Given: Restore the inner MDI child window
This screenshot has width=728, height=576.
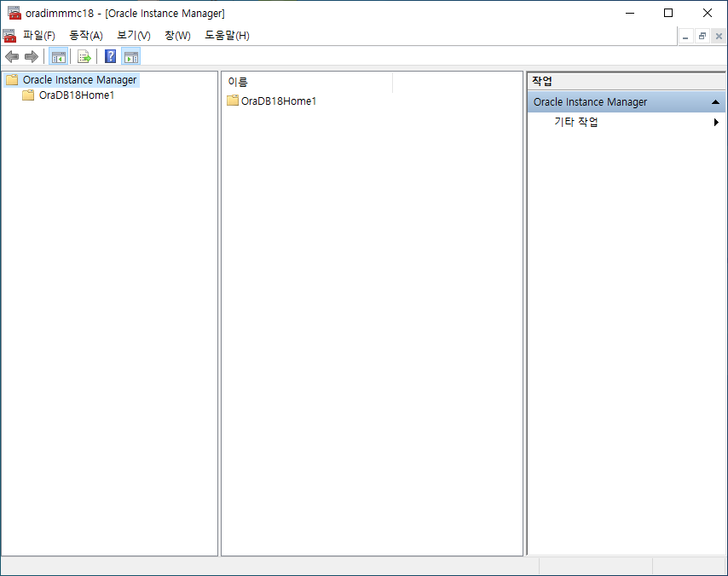Looking at the screenshot, I should coord(702,36).
